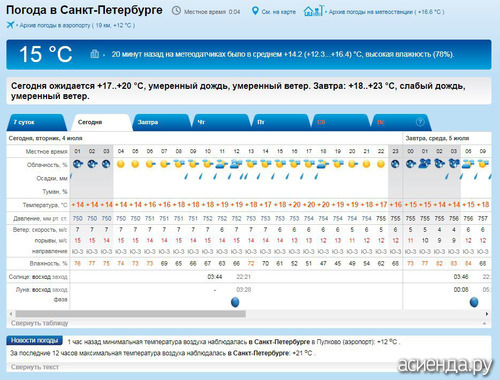Image resolution: width=500 pixels, height=380 pixels.
Task: Click the horizontal scrollbar thumb
Action: (x=131, y=314)
